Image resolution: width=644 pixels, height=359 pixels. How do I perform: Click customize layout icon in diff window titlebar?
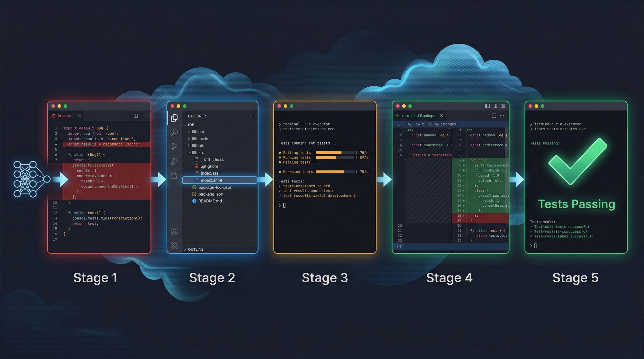[x=503, y=106]
